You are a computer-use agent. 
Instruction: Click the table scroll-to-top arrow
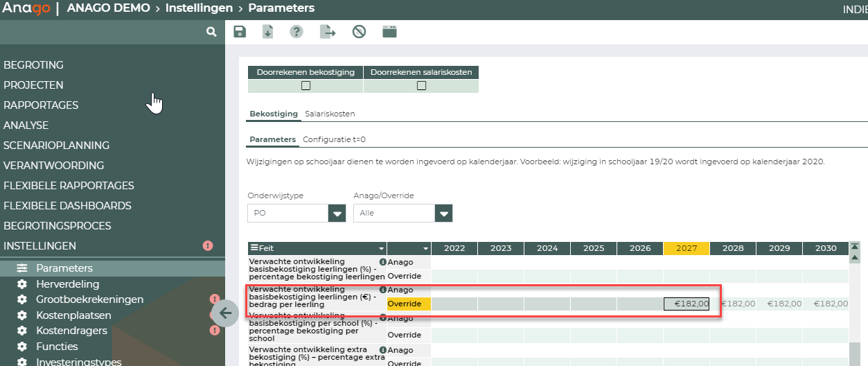click(x=855, y=247)
